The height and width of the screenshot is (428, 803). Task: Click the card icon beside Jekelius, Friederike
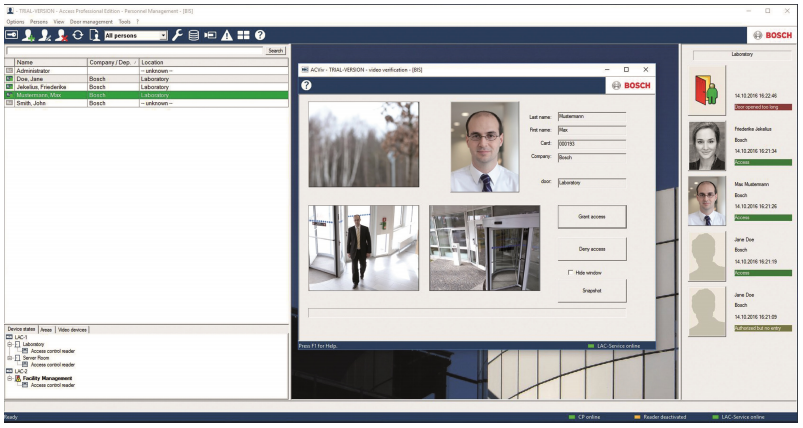point(9,87)
